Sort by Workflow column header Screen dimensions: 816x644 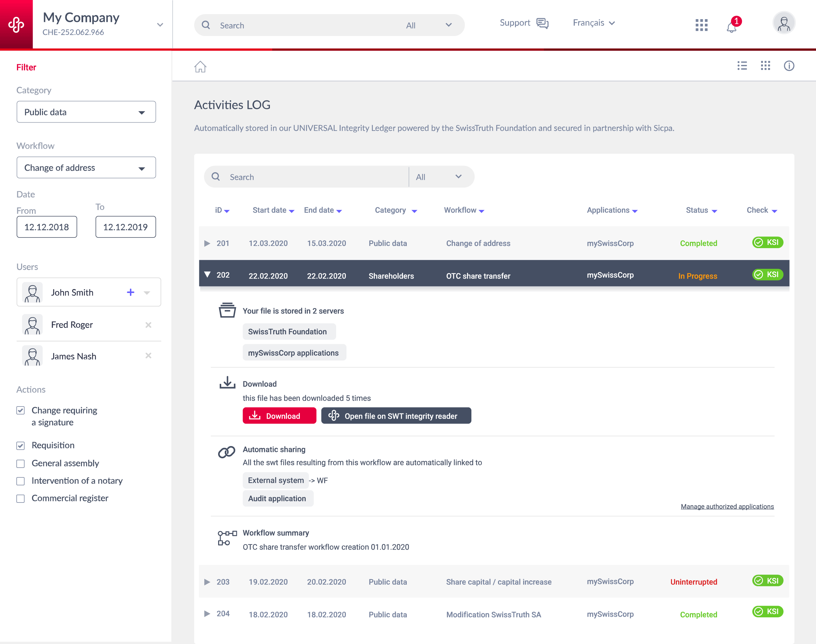[x=464, y=210]
